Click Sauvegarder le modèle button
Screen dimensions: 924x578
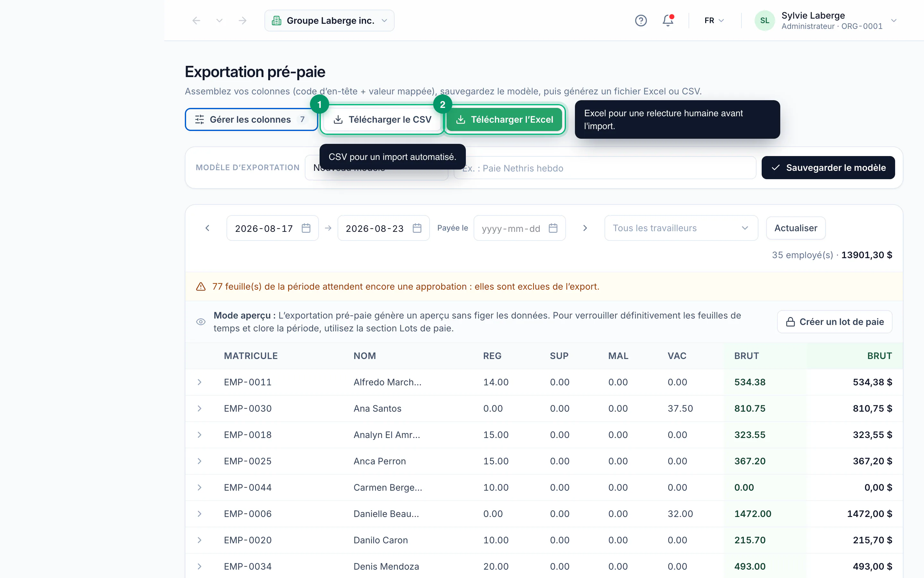828,167
